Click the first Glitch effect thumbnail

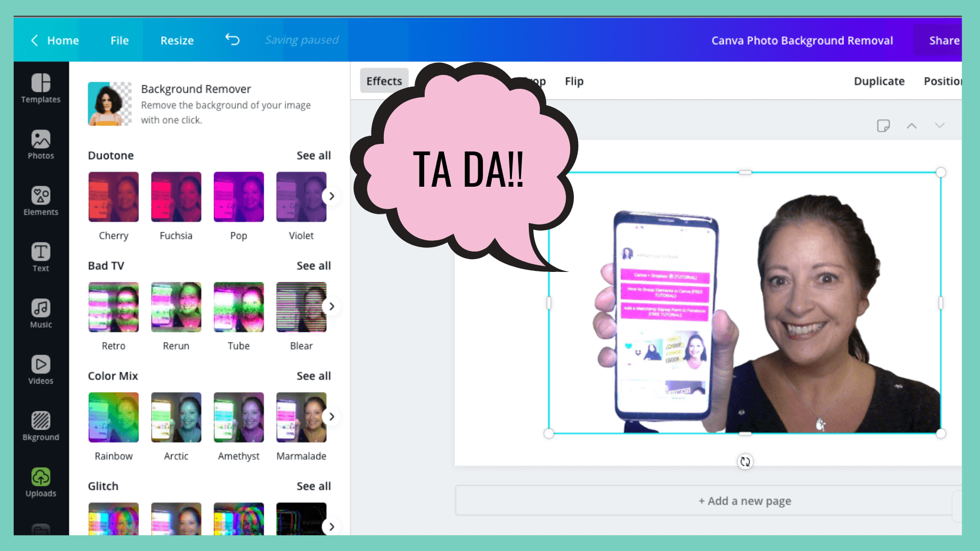click(113, 519)
